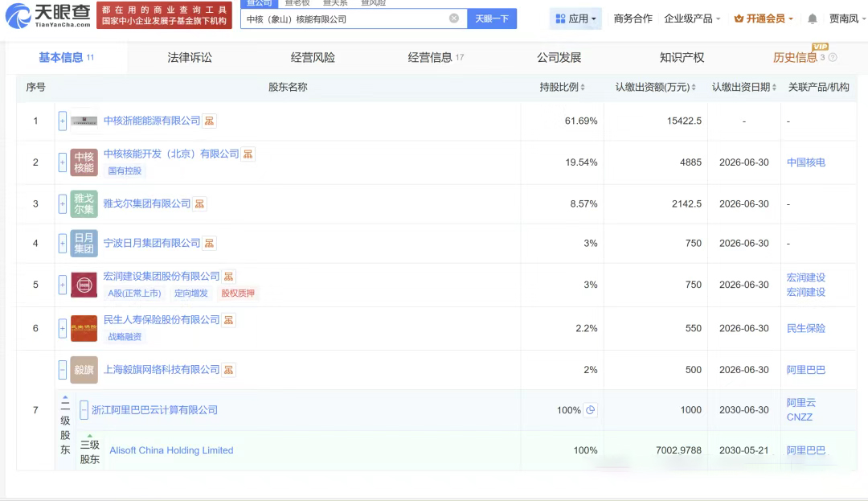Sort by 认缴出资日期 column

[x=744, y=87]
